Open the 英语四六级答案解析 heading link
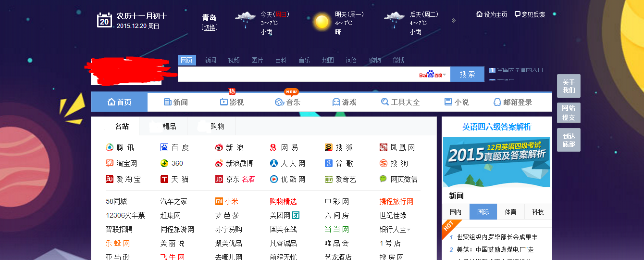 [497, 127]
